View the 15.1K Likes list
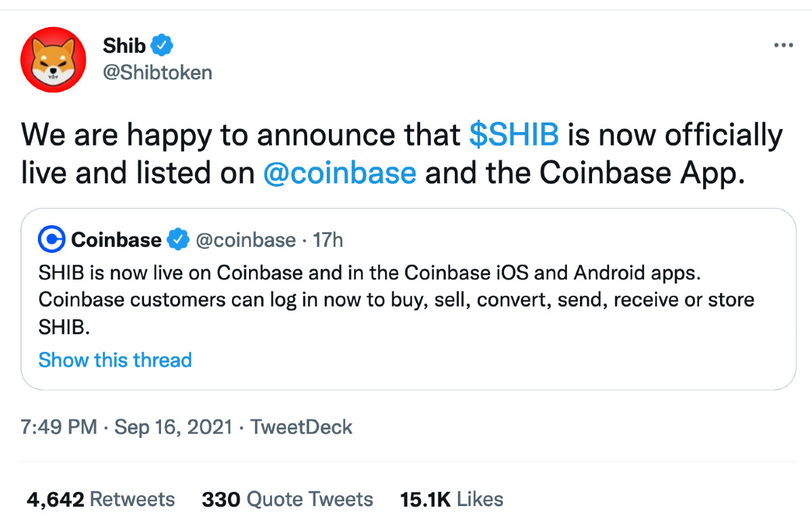The height and width of the screenshot is (523, 812). pos(451,499)
